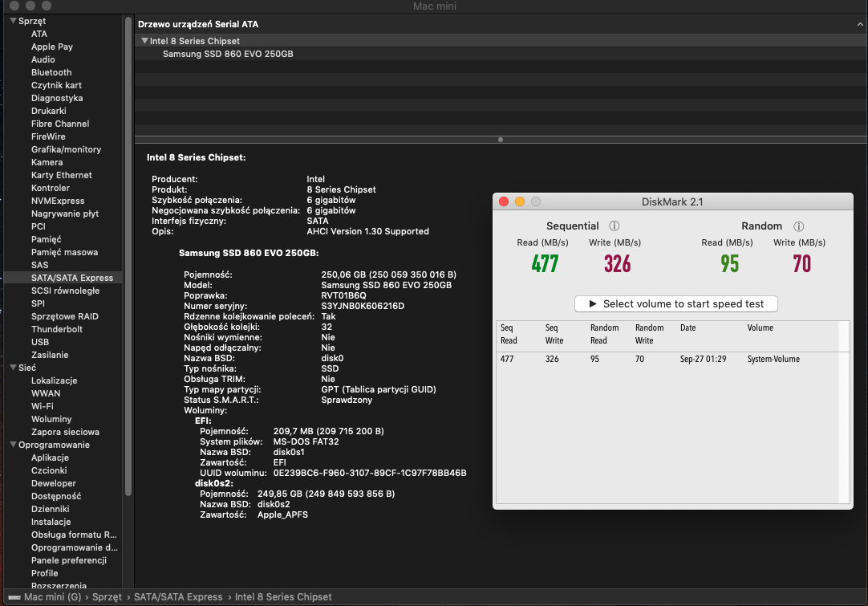Minimize the DiskMark window
This screenshot has height=606, width=868.
point(520,201)
